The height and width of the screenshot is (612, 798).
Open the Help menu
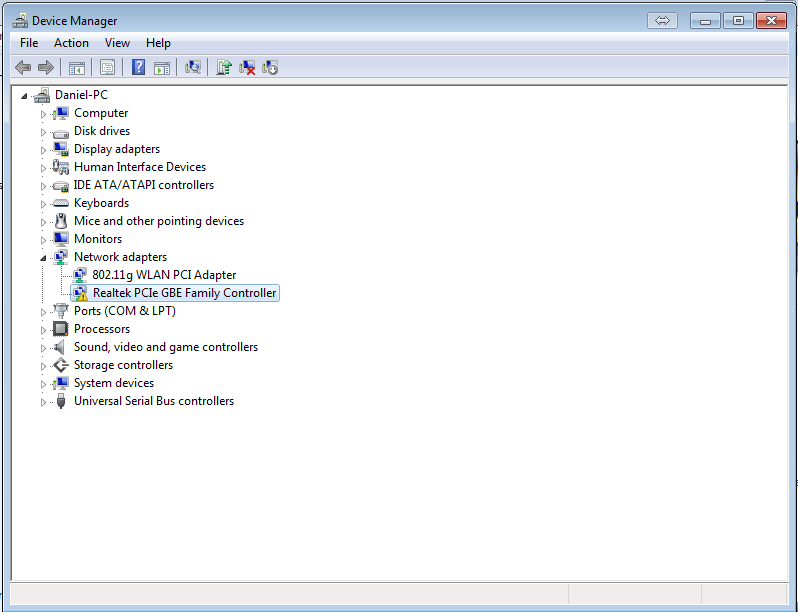click(x=158, y=43)
